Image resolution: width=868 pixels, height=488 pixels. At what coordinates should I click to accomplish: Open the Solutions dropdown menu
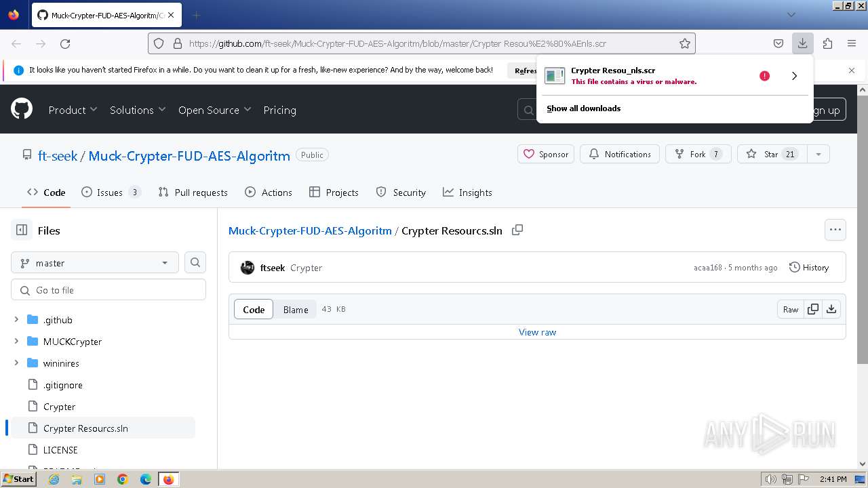[x=138, y=110]
